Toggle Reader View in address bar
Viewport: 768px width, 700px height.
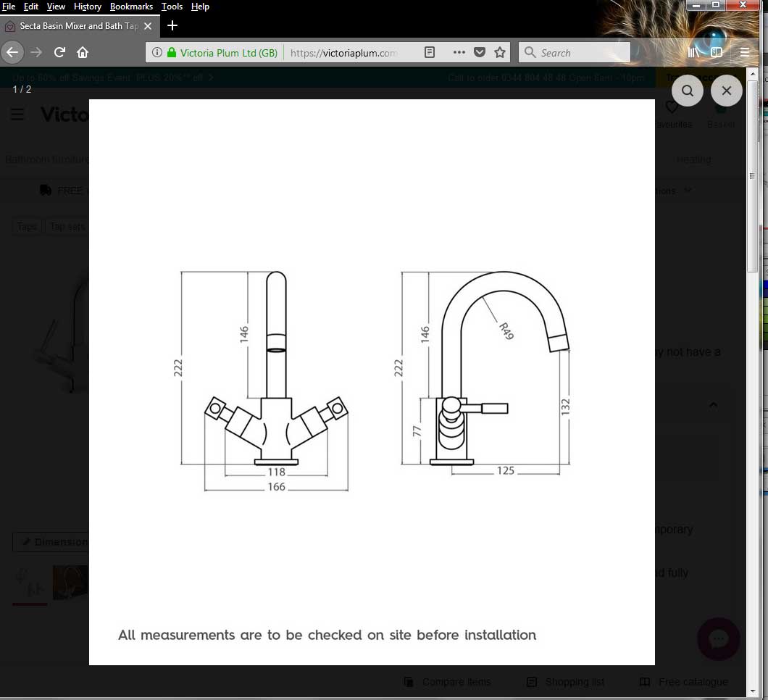(430, 52)
